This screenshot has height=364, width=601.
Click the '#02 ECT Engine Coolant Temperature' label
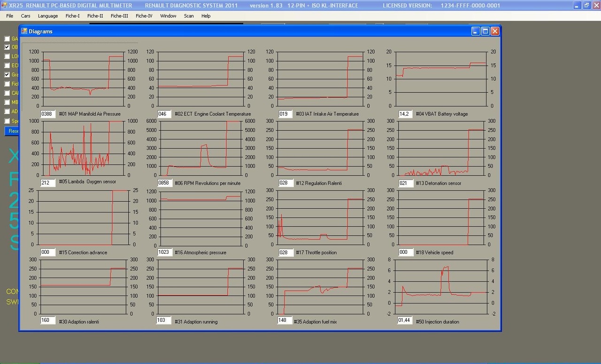(213, 114)
